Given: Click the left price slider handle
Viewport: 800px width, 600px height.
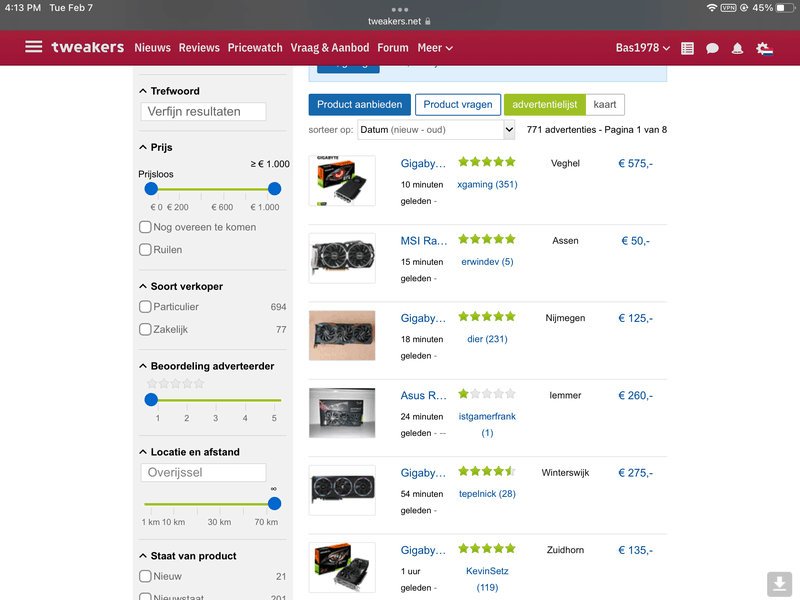Looking at the screenshot, I should [x=151, y=189].
